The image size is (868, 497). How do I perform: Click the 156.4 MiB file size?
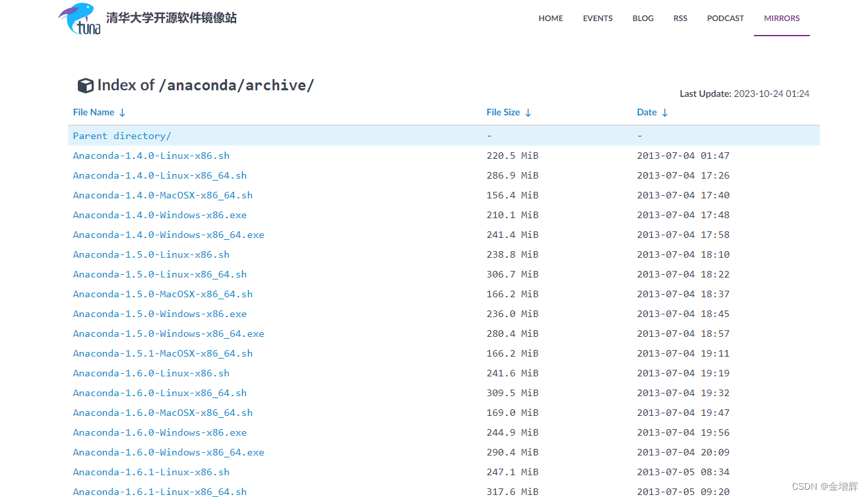[x=512, y=195]
